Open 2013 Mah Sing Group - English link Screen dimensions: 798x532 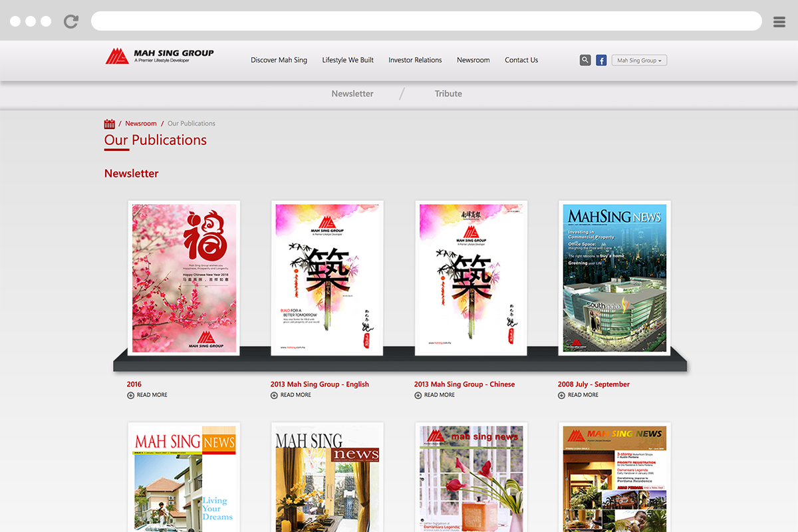319,384
